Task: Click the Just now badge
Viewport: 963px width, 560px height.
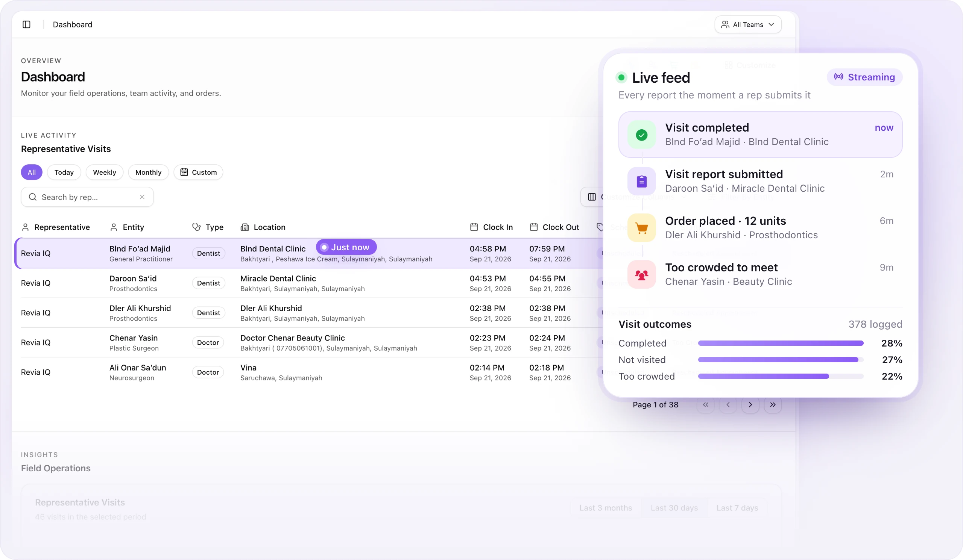Action: click(346, 247)
